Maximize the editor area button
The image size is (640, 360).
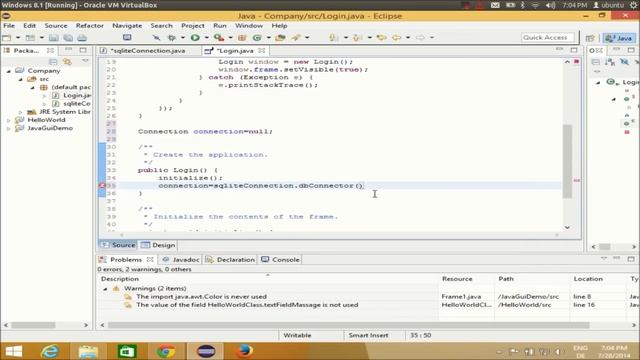click(x=574, y=50)
